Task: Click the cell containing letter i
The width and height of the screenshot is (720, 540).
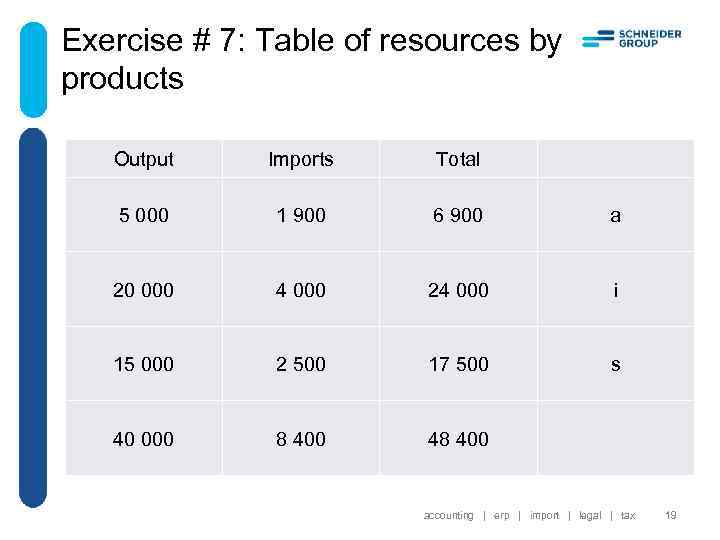Action: pos(615,290)
